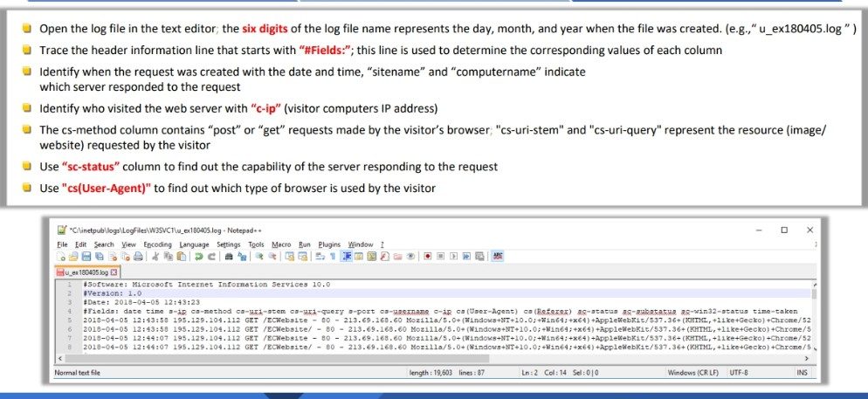Click 'Ln : 2 Col : 14' status entry

point(544,373)
